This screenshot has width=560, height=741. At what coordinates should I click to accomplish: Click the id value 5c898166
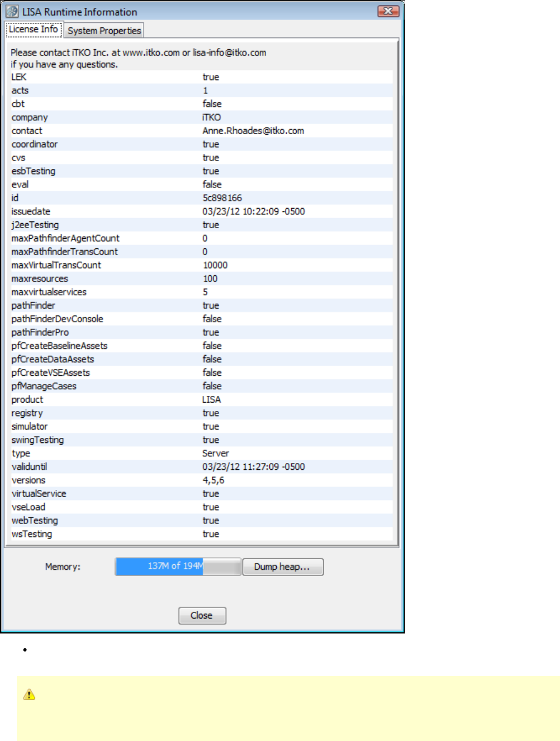click(x=222, y=198)
